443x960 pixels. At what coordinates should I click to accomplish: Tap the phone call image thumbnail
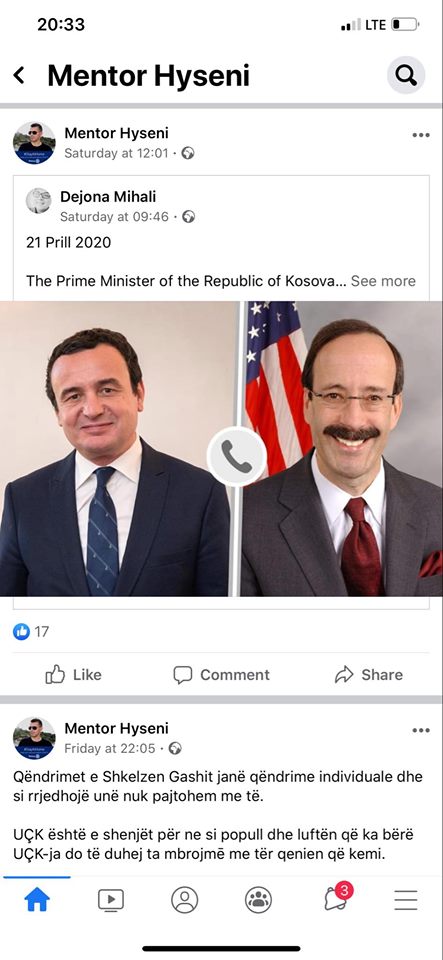coord(222,448)
